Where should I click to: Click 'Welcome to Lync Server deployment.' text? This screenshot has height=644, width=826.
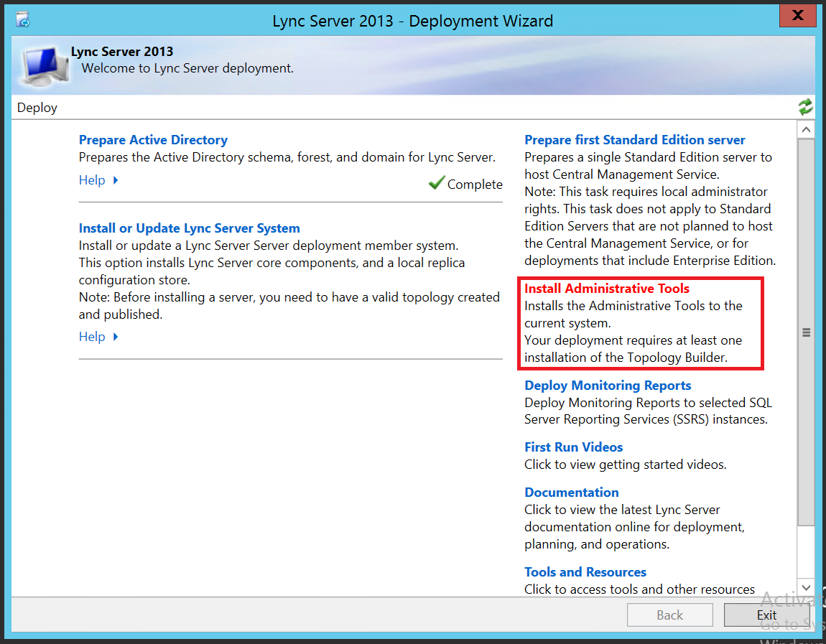coord(187,68)
